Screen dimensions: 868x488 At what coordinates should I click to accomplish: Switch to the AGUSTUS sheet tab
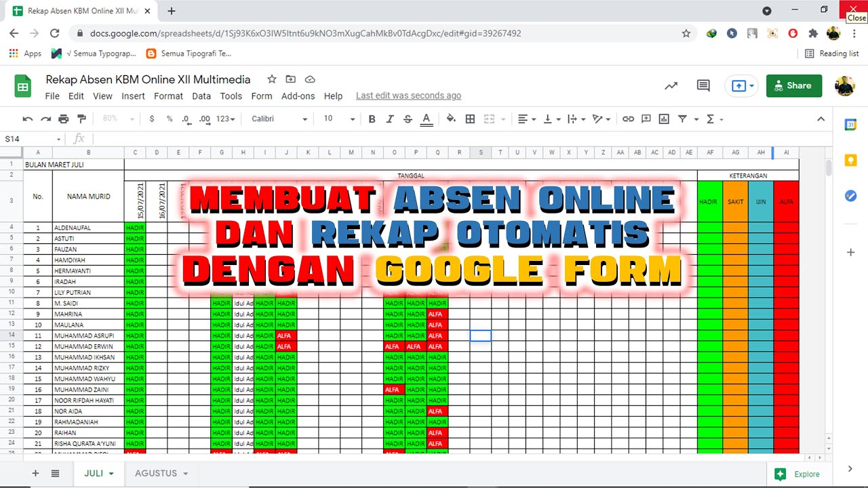pyautogui.click(x=161, y=473)
